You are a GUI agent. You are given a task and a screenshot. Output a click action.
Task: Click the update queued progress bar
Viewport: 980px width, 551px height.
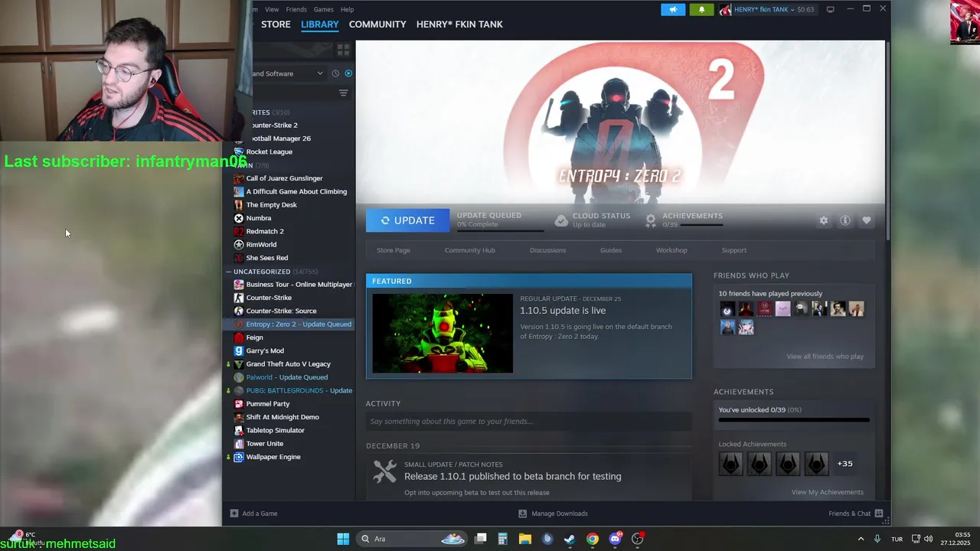click(x=500, y=230)
